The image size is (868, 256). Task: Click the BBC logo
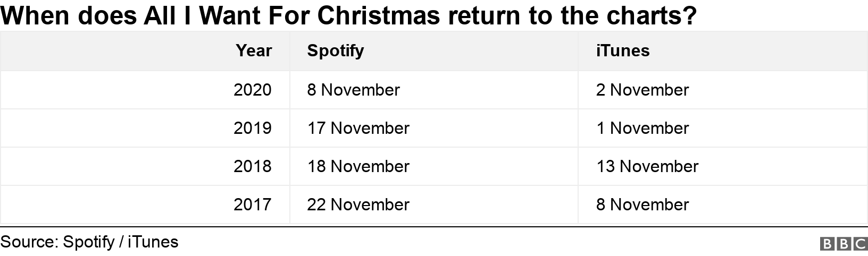pyautogui.click(x=844, y=244)
